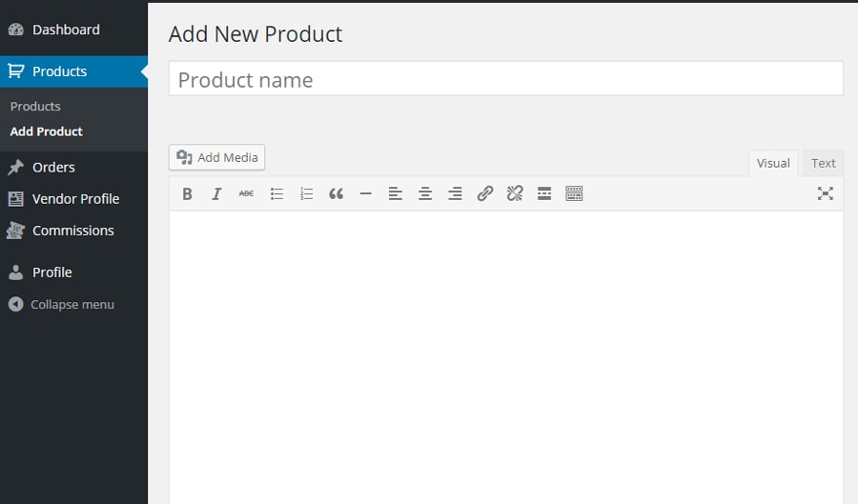Apply italic formatting

[x=216, y=193]
